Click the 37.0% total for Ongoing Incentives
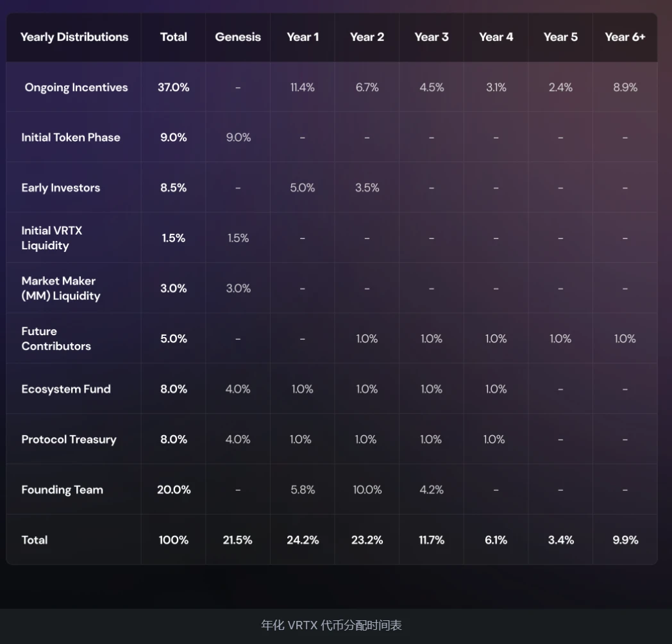 174,87
